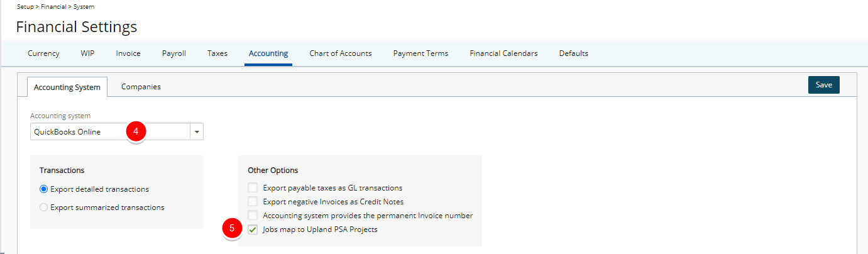Switch to the Payroll tab

[174, 53]
